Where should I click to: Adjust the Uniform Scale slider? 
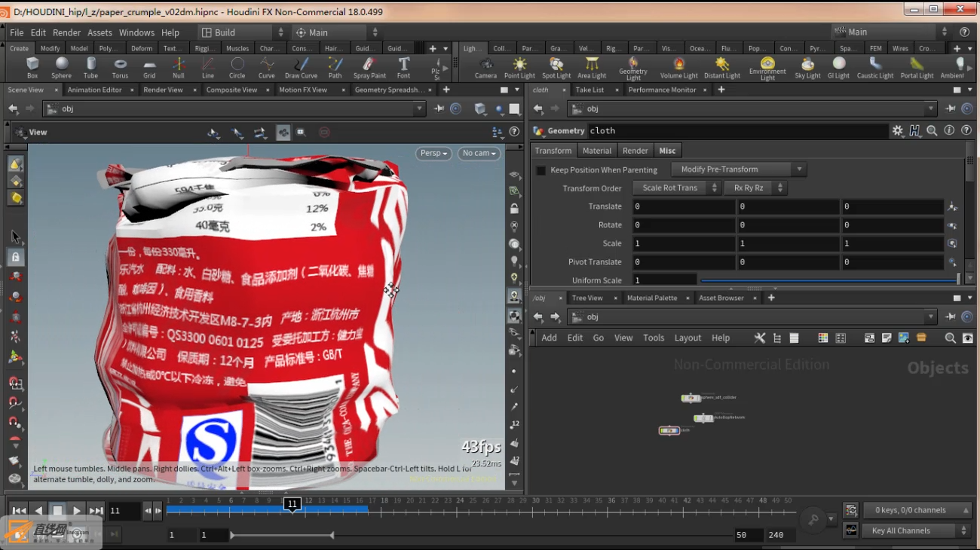[829, 280]
